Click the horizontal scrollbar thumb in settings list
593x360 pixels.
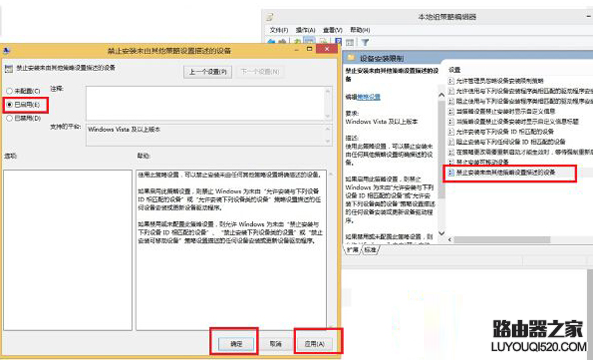(502, 240)
